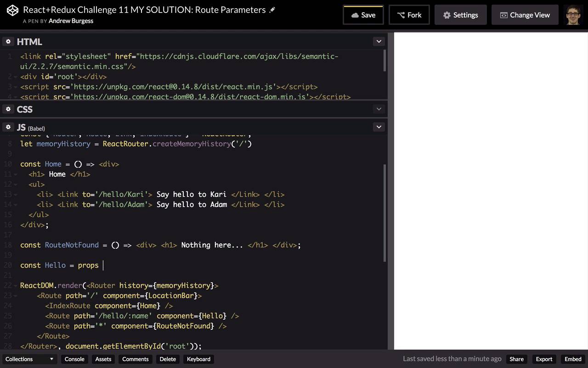The width and height of the screenshot is (588, 368).
Task: Click the 'Last saved less than a minute ago' status
Action: point(452,359)
